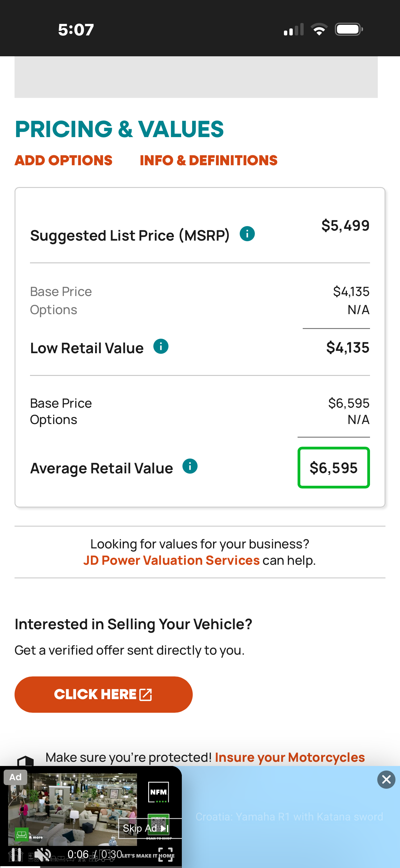Tap the shield insurance icon

click(26, 761)
